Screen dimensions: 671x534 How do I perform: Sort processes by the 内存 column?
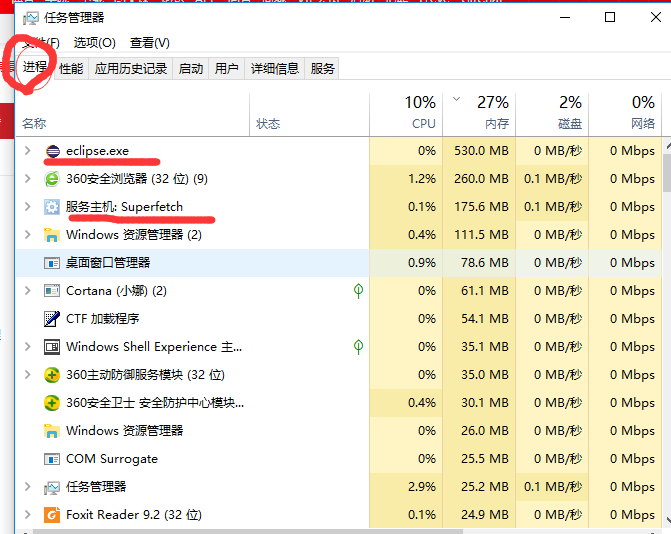(479, 115)
